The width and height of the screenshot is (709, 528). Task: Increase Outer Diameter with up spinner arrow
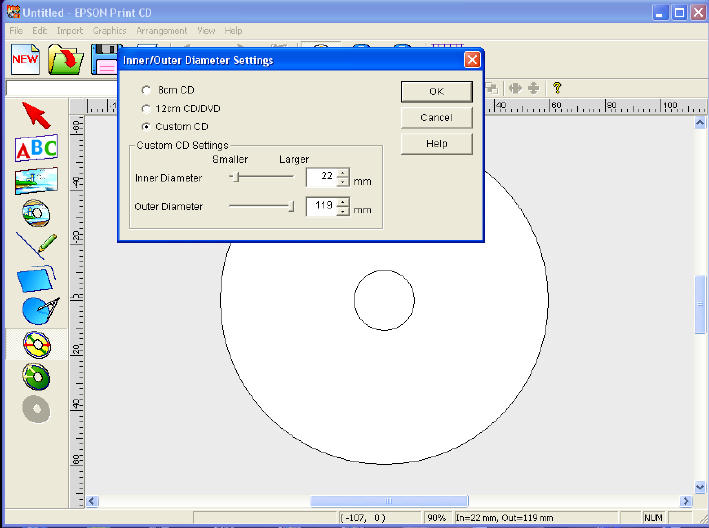pyautogui.click(x=343, y=202)
